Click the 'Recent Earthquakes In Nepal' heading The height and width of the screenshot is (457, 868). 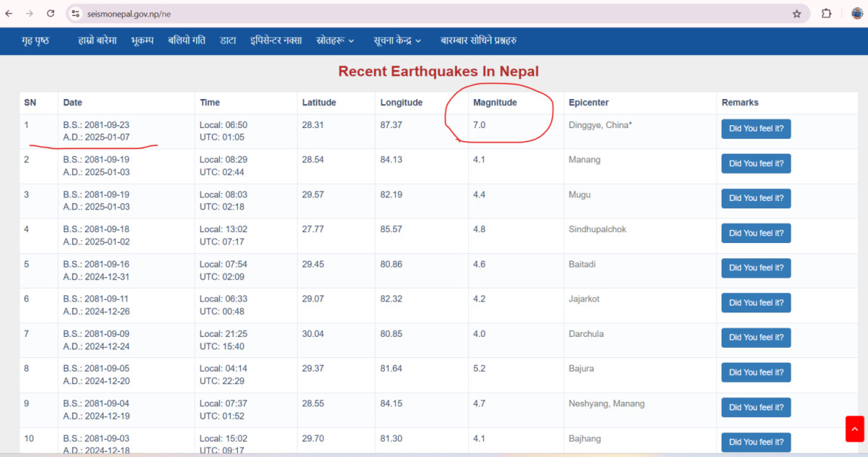coord(438,72)
